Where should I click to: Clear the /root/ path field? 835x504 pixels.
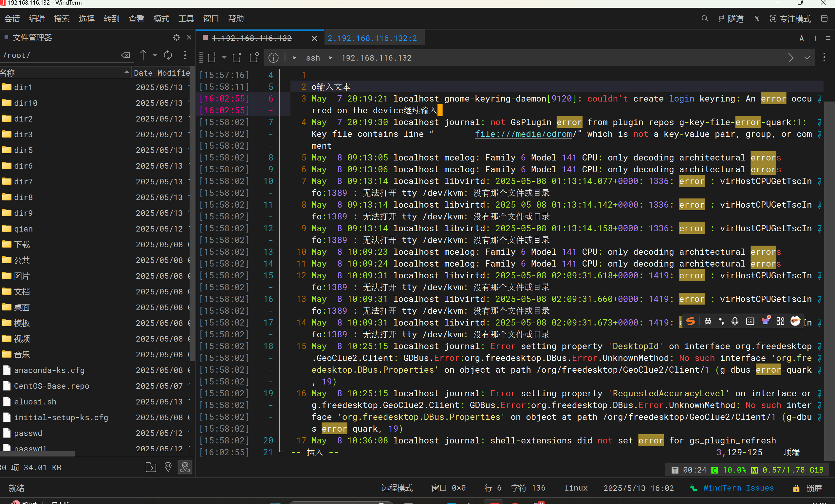click(x=125, y=55)
